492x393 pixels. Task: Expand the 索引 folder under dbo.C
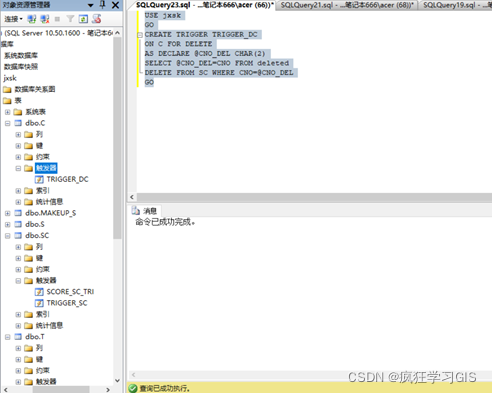[18, 191]
